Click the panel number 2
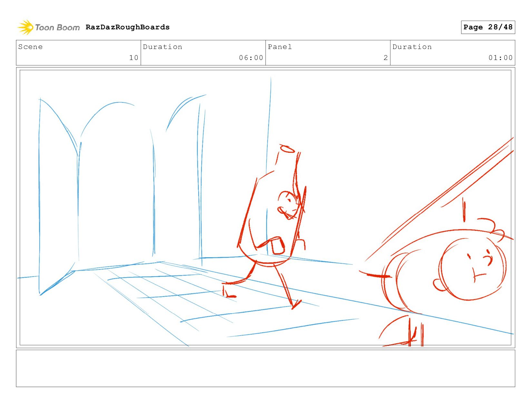The width and height of the screenshot is (532, 411). click(x=386, y=58)
